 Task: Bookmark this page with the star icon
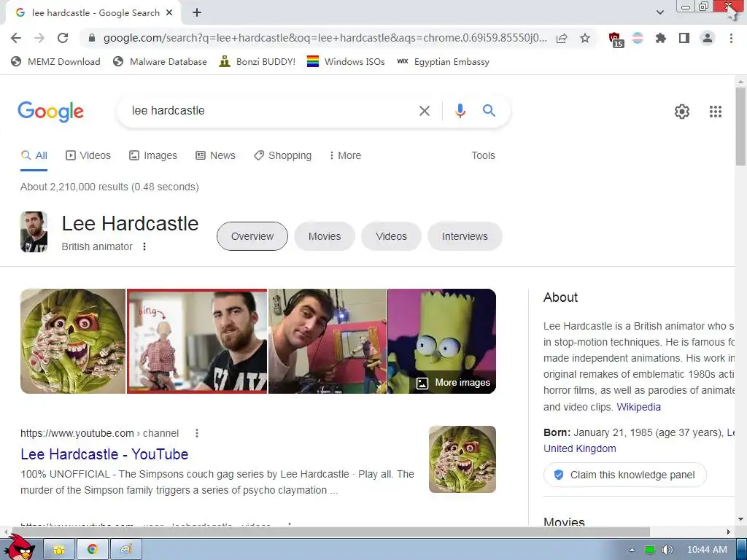(x=585, y=38)
